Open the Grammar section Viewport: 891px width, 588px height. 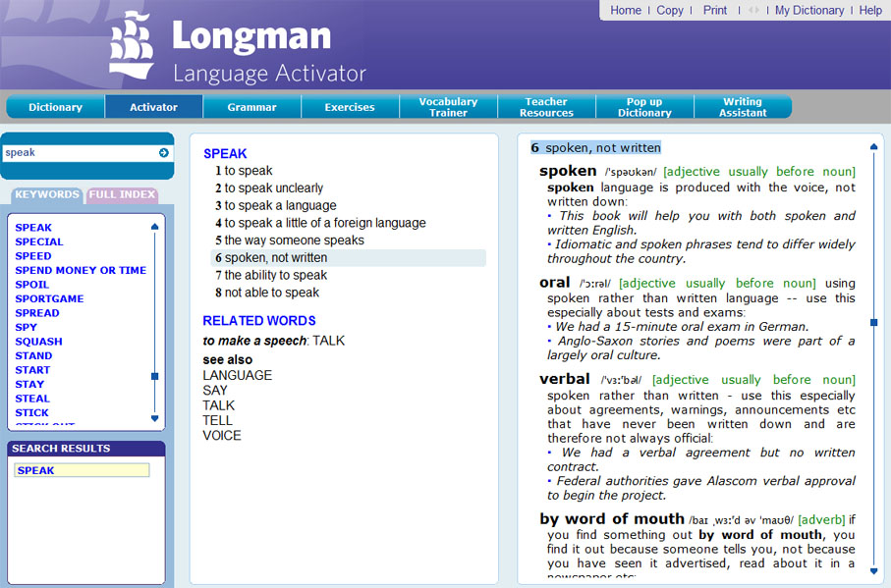251,107
